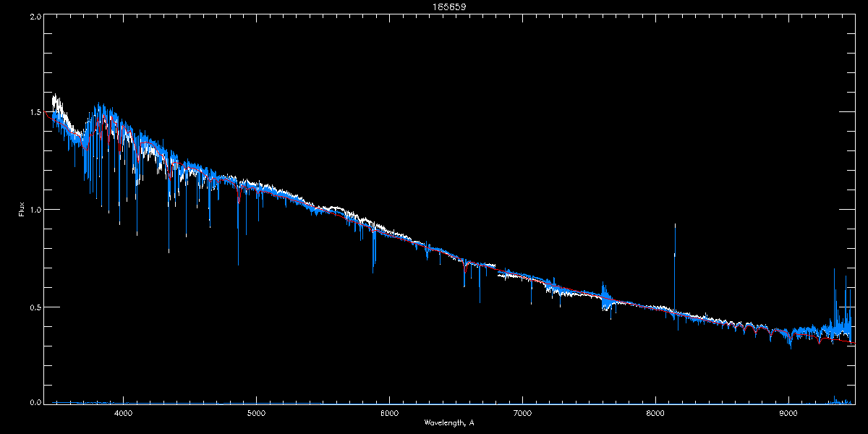Viewport: 868px width, 434px height.
Task: Click the plot title '185859'
Action: (x=449, y=6)
